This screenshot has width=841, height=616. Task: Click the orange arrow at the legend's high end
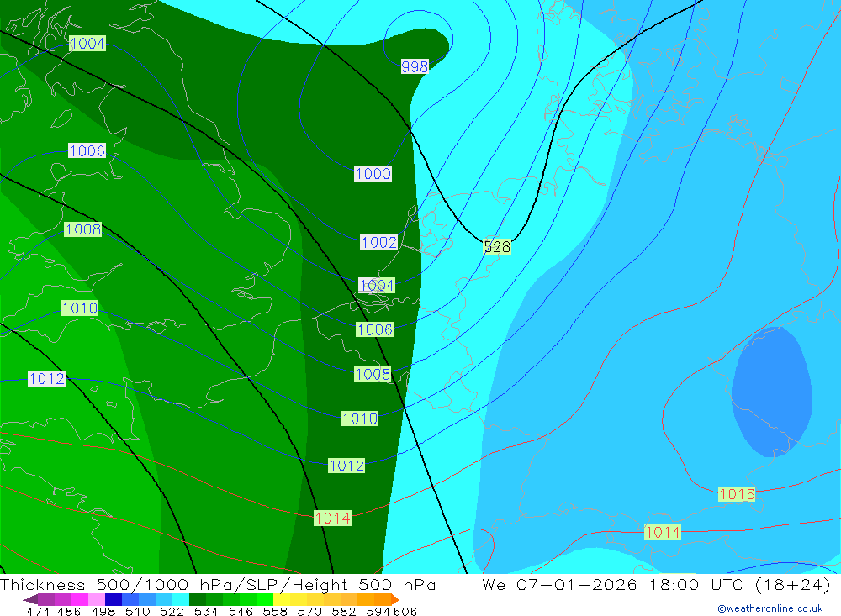click(395, 599)
